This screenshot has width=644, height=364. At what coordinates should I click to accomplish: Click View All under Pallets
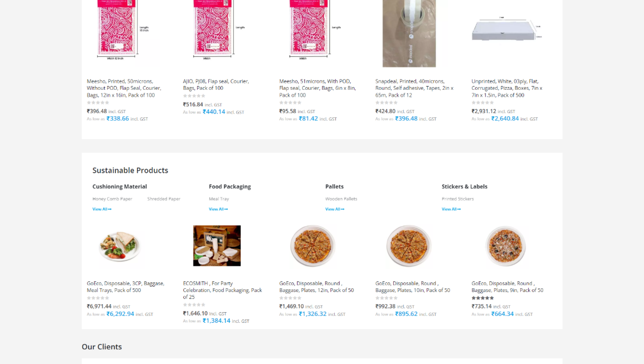click(334, 209)
